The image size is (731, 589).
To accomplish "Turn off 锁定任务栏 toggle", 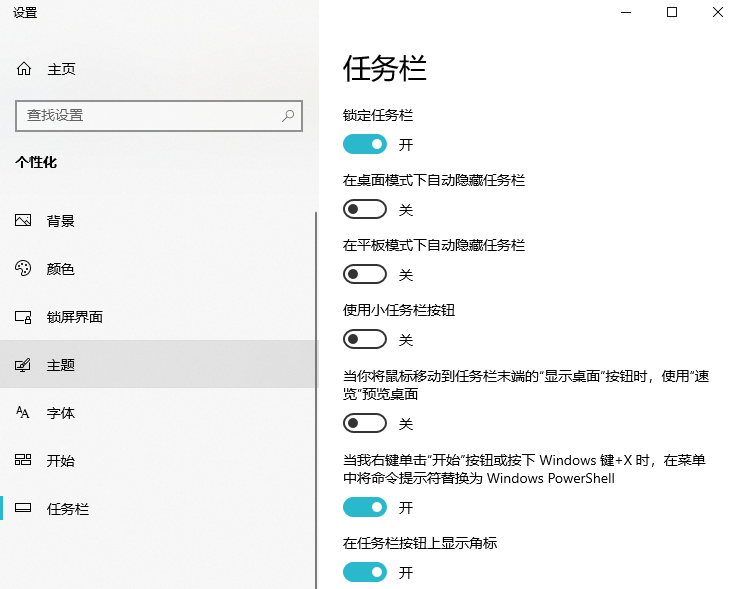I will (x=365, y=145).
